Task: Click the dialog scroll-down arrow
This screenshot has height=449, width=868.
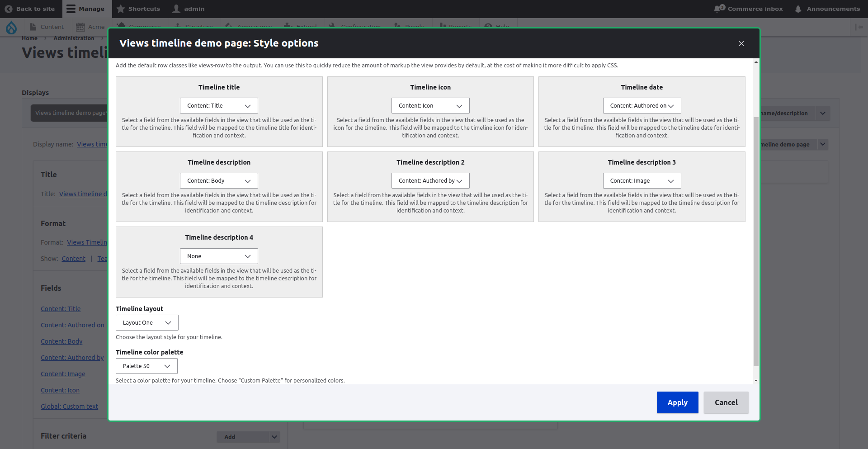Action: point(756,381)
